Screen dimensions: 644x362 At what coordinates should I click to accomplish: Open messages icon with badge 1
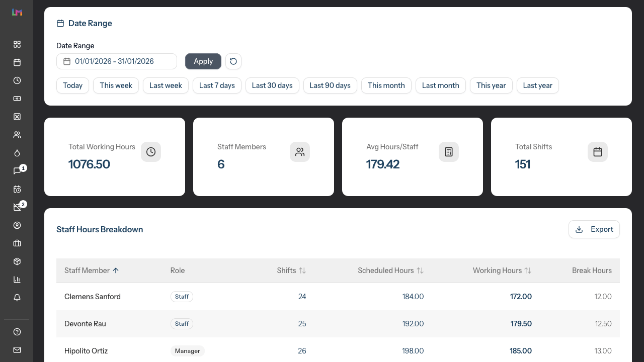(17, 171)
